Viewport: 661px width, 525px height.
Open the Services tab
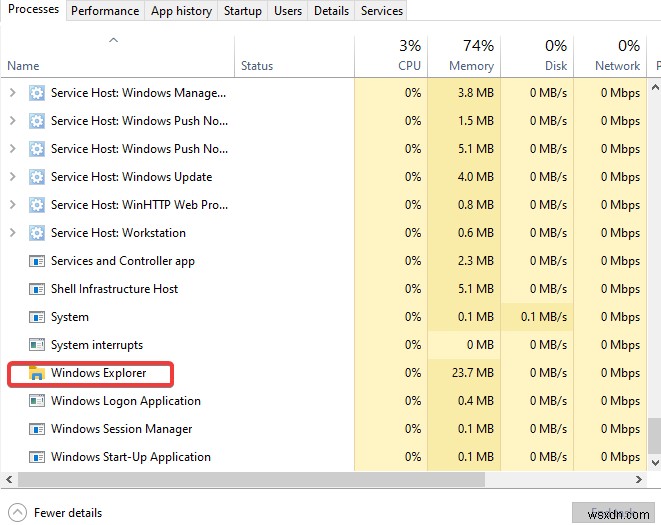click(382, 11)
